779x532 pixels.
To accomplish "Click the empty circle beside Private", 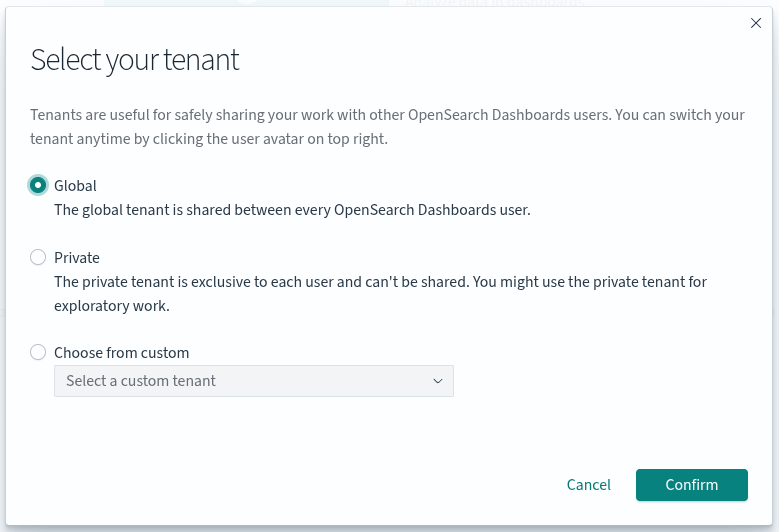I will 38,257.
